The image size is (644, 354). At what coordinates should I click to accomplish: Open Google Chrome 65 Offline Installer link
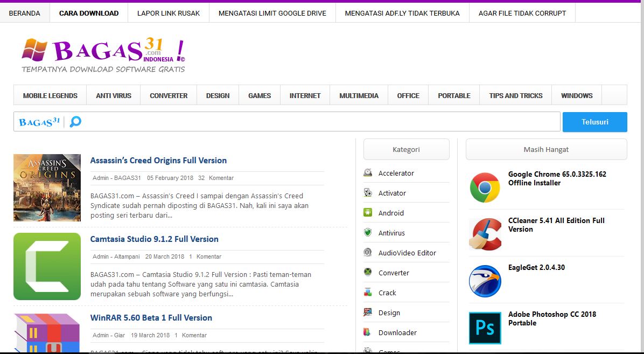pyautogui.click(x=557, y=178)
